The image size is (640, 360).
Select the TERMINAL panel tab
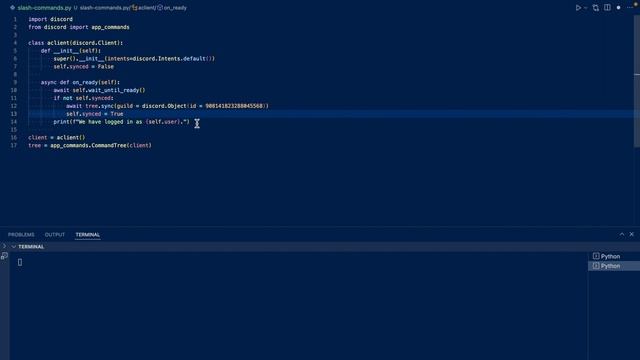pyautogui.click(x=88, y=235)
